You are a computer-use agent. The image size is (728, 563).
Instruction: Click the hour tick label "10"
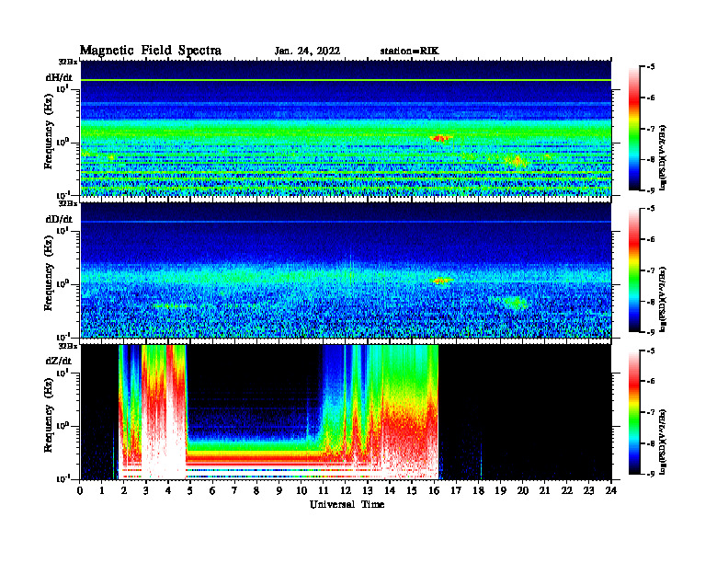(x=301, y=490)
